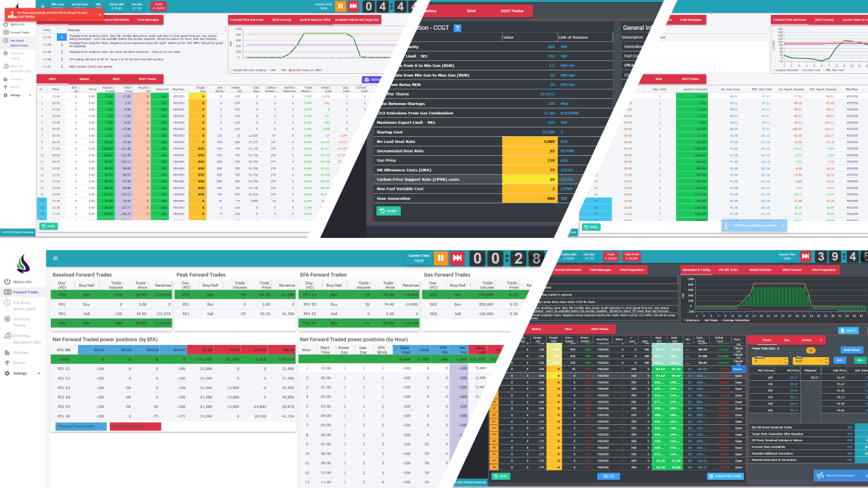Click Station Info power icon, Day Ahead screen

(x=6, y=24)
